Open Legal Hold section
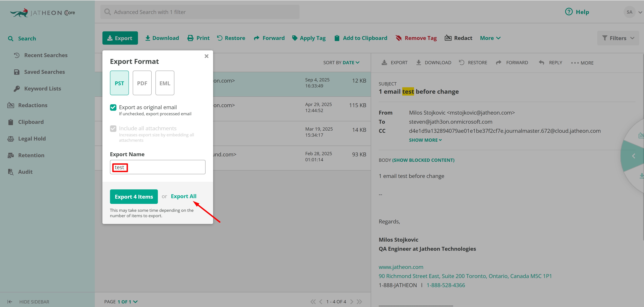This screenshot has width=644, height=307. click(26, 139)
